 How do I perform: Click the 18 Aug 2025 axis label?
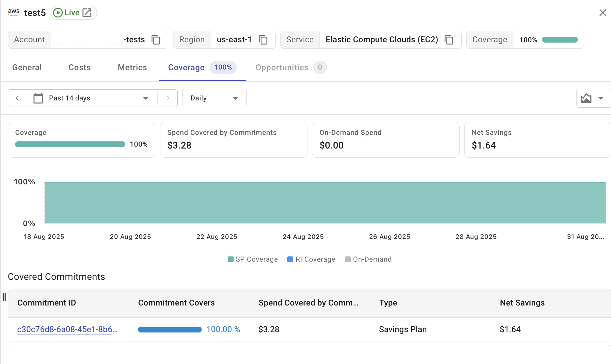(x=44, y=237)
